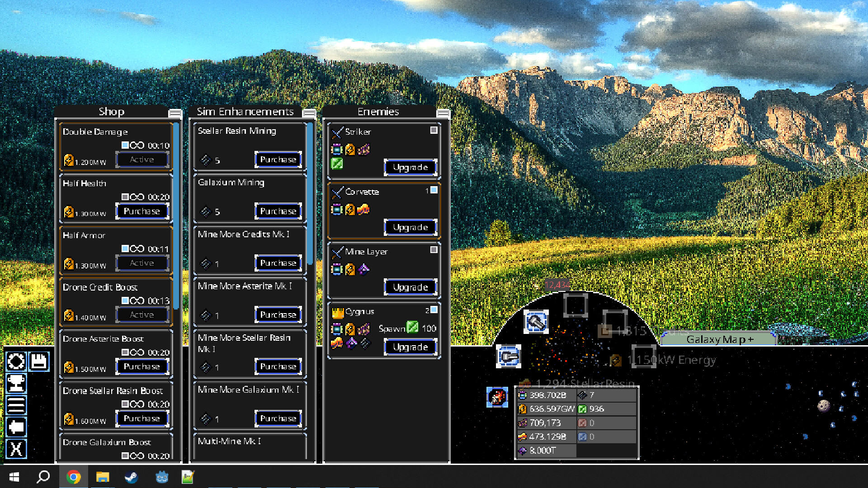Upgrade the Corvette enemy

[410, 227]
